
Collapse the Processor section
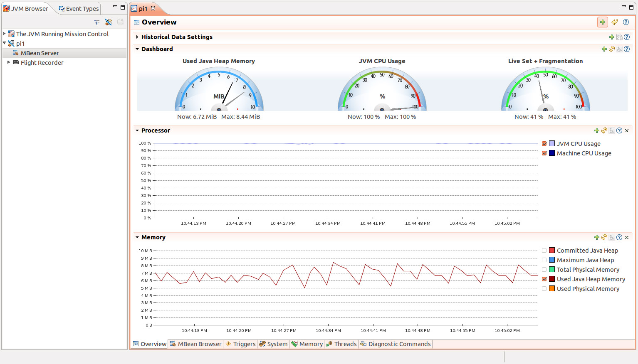click(137, 130)
